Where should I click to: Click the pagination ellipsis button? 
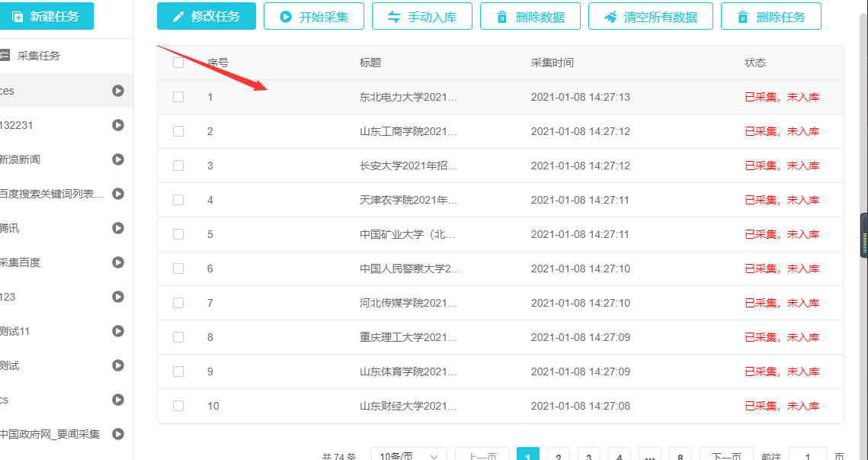click(650, 455)
